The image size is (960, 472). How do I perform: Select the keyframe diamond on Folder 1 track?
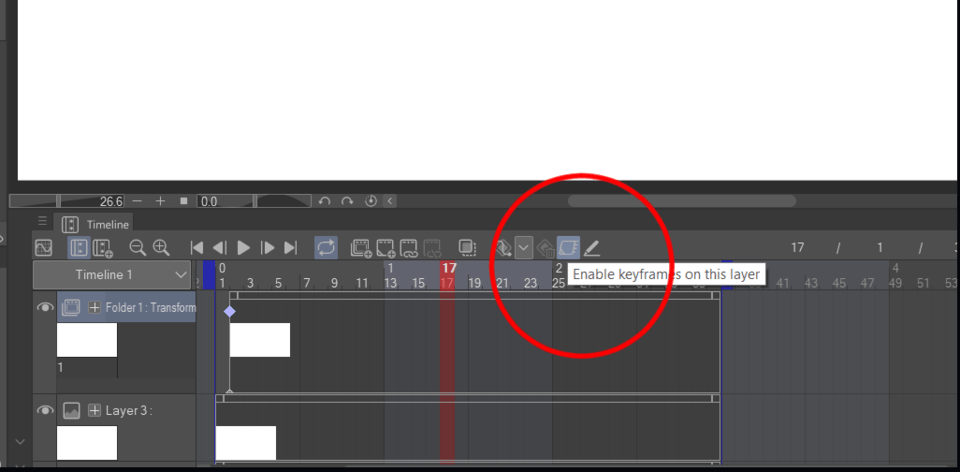pyautogui.click(x=230, y=312)
